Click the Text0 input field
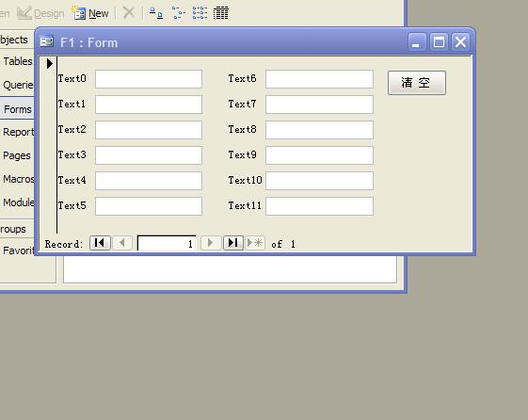The image size is (528, 420). coord(149,79)
